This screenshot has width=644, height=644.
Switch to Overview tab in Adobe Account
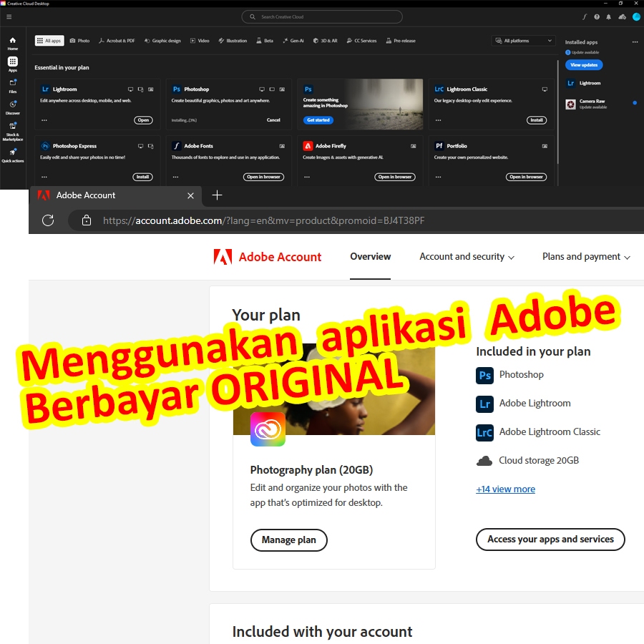click(371, 257)
